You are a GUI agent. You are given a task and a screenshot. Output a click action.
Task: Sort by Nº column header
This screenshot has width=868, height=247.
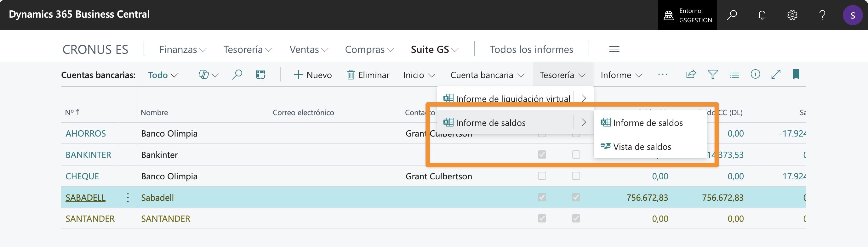pos(72,112)
